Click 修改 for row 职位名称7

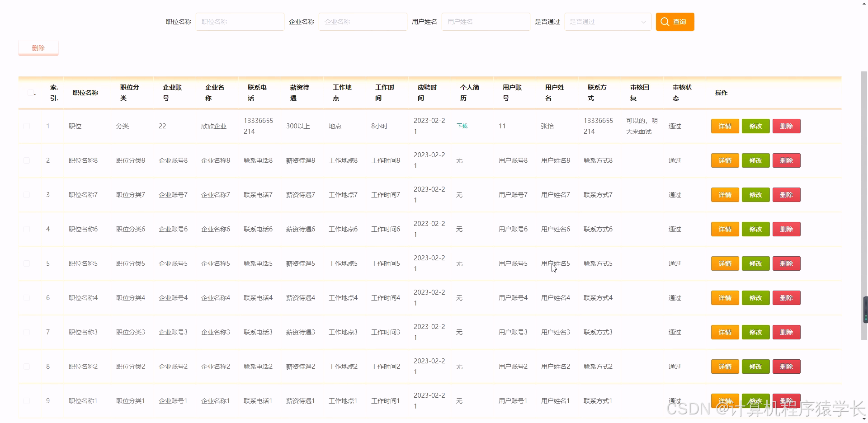755,195
